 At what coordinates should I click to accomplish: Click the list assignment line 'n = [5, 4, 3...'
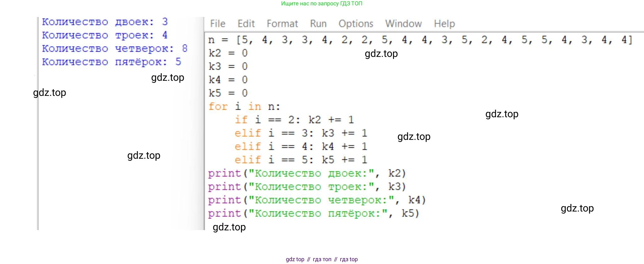coord(420,40)
